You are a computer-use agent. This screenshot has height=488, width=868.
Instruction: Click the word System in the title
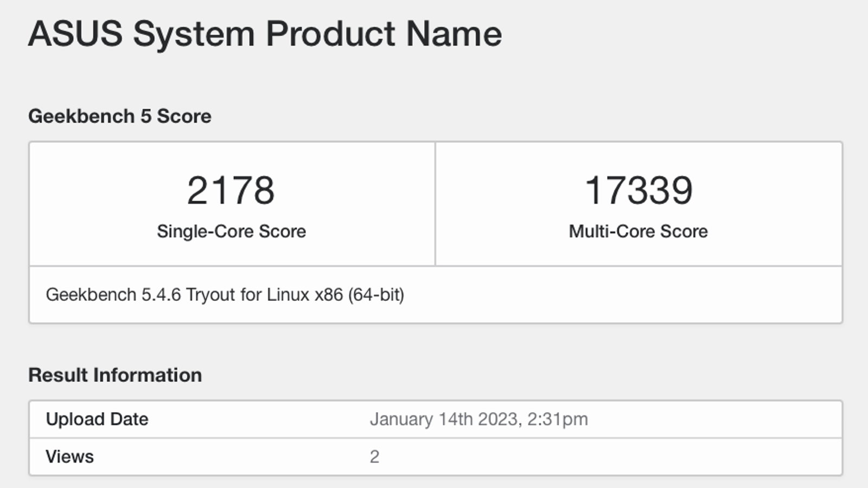(194, 34)
